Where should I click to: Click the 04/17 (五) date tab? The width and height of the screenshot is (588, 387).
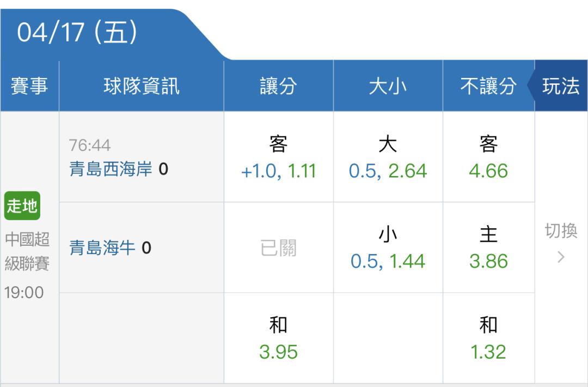coord(77,33)
